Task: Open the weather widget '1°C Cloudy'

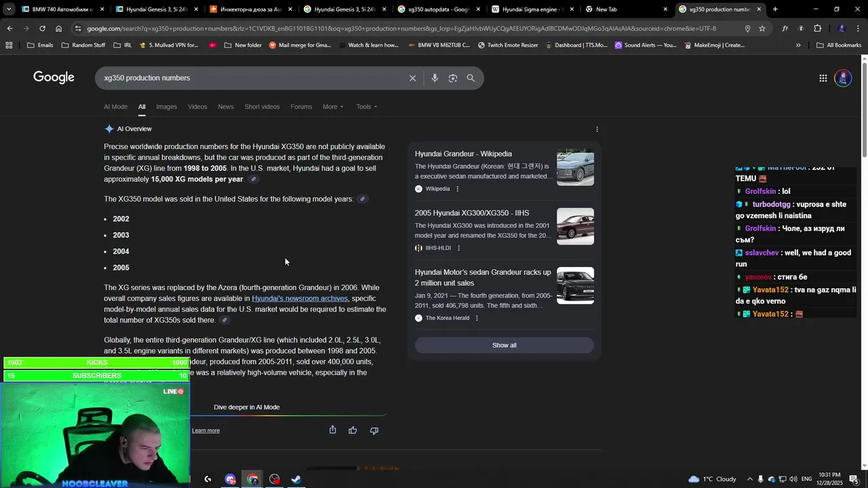Action: (x=712, y=479)
